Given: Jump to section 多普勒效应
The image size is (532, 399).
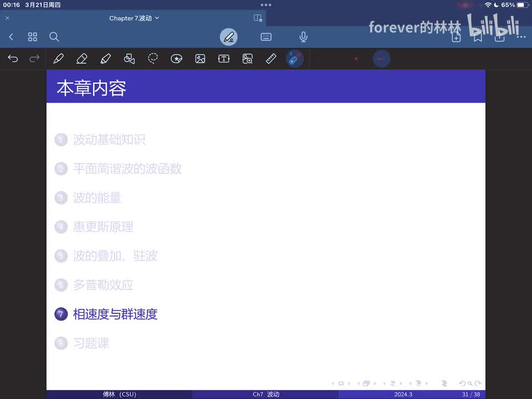Looking at the screenshot, I should 103,285.
